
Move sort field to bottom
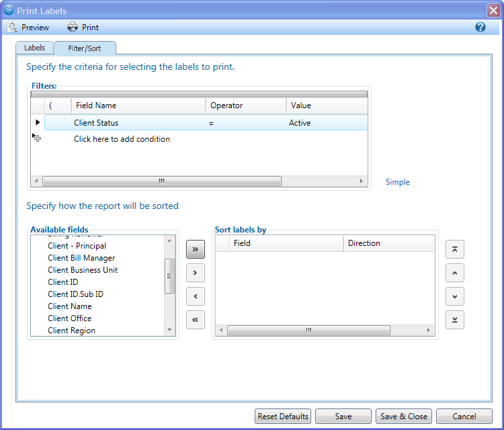click(x=455, y=320)
